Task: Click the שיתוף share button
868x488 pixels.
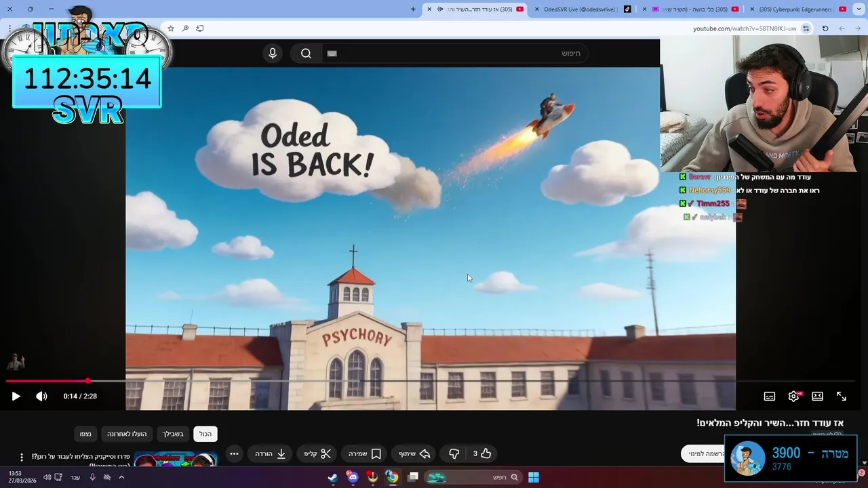Action: tap(414, 453)
